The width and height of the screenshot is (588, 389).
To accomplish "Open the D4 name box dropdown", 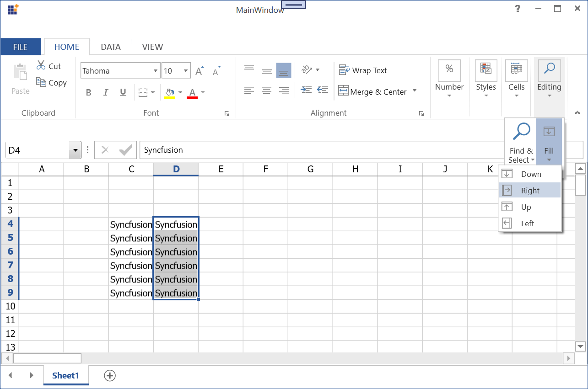I will [75, 150].
